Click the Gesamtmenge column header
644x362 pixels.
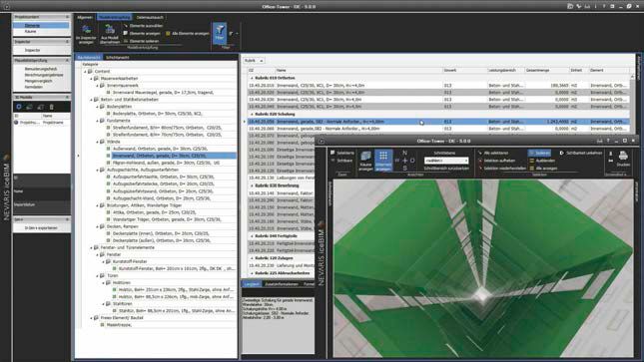pos(547,70)
